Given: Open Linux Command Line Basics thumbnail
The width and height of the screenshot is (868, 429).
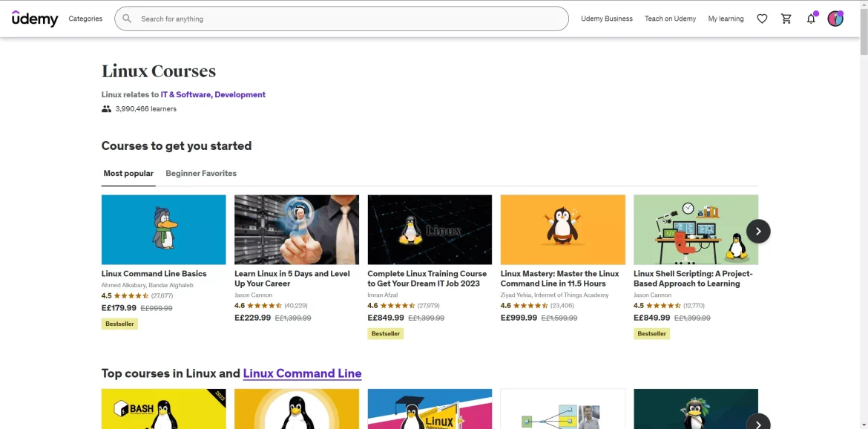Looking at the screenshot, I should [x=163, y=229].
